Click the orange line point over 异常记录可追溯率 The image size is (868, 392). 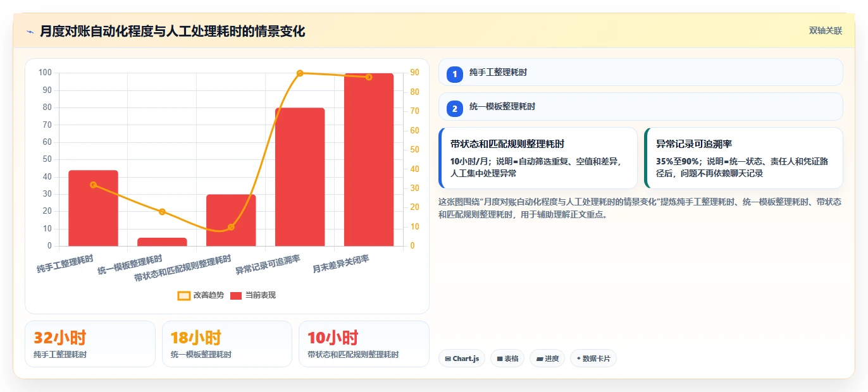coord(300,73)
